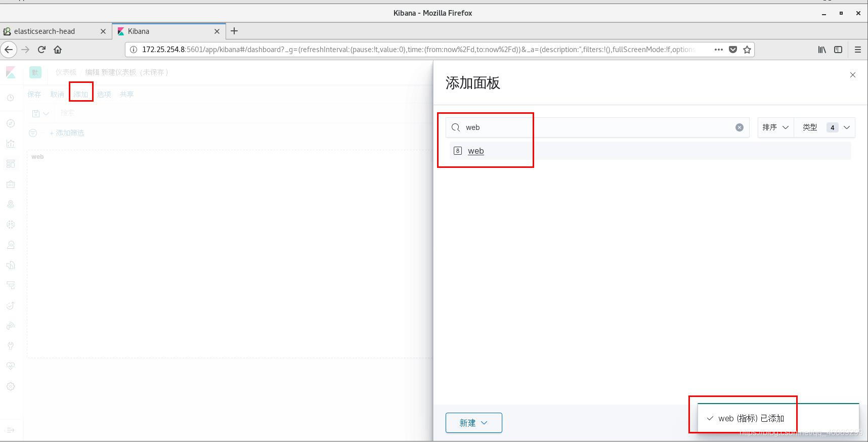Open Firefox library icon
The image size is (868, 442).
822,50
